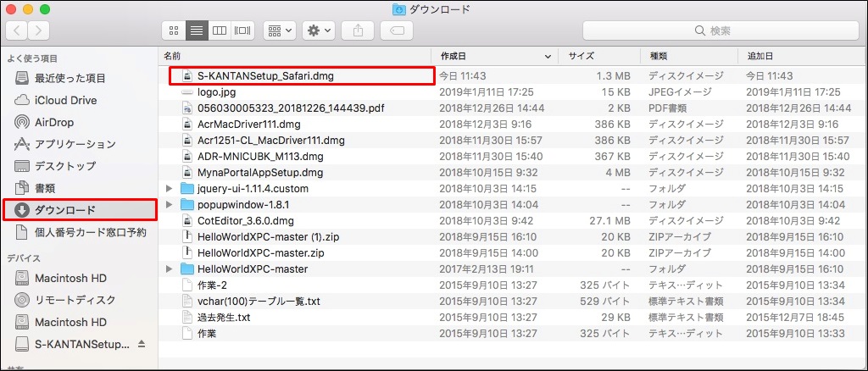Switch to cover flow view

coord(242,30)
